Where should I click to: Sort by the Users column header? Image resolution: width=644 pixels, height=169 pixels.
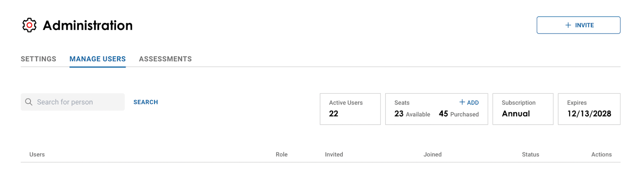coord(37,155)
